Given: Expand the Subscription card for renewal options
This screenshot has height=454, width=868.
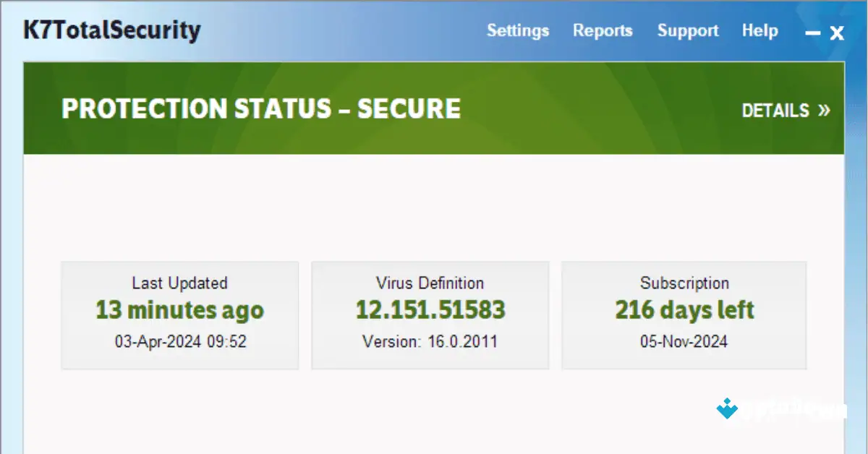Looking at the screenshot, I should point(684,314).
